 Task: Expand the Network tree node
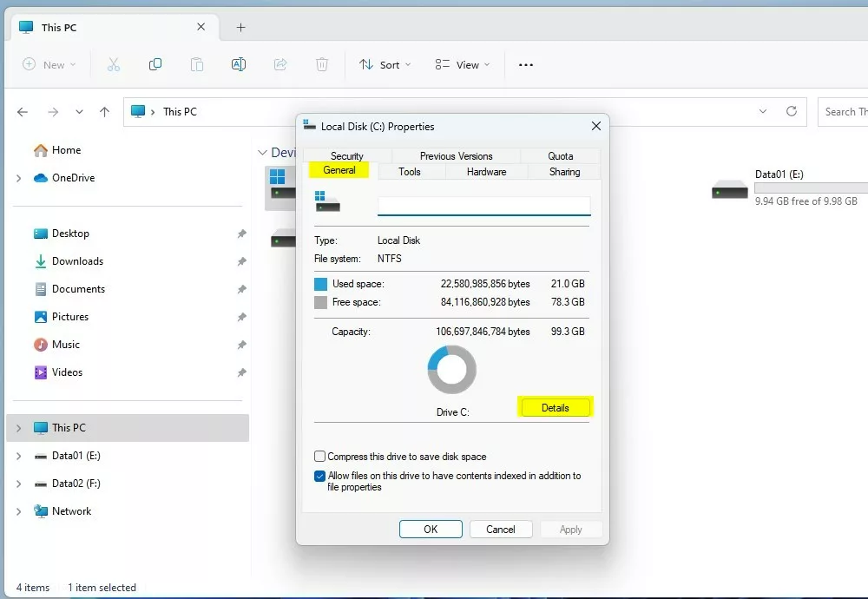[x=19, y=511]
